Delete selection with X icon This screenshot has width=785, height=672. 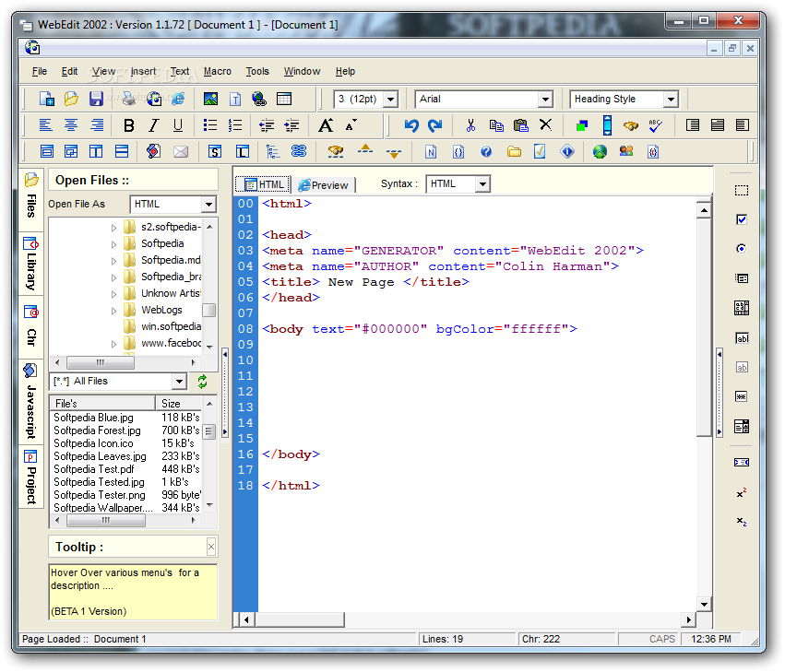pos(546,124)
